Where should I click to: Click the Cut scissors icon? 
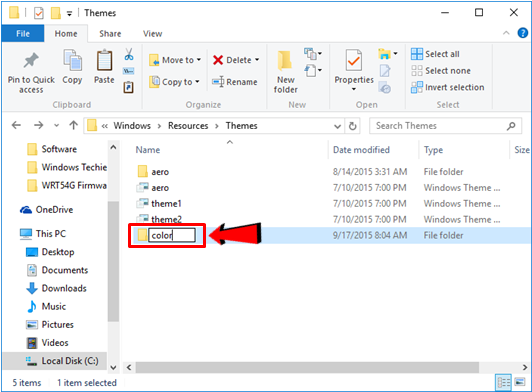(x=129, y=54)
